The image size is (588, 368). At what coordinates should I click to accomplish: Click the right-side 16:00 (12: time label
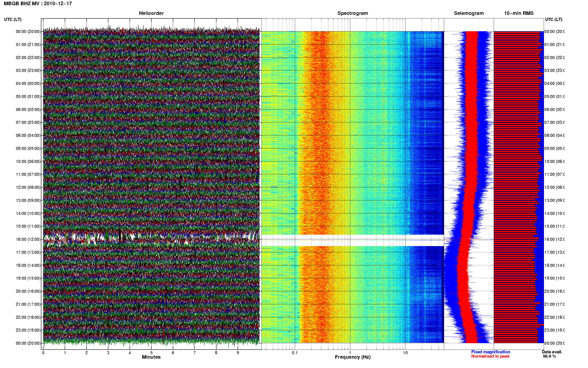[555, 239]
